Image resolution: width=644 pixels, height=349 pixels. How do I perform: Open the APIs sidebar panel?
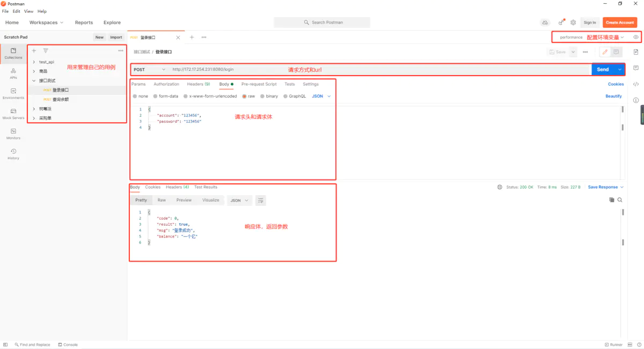(x=13, y=73)
